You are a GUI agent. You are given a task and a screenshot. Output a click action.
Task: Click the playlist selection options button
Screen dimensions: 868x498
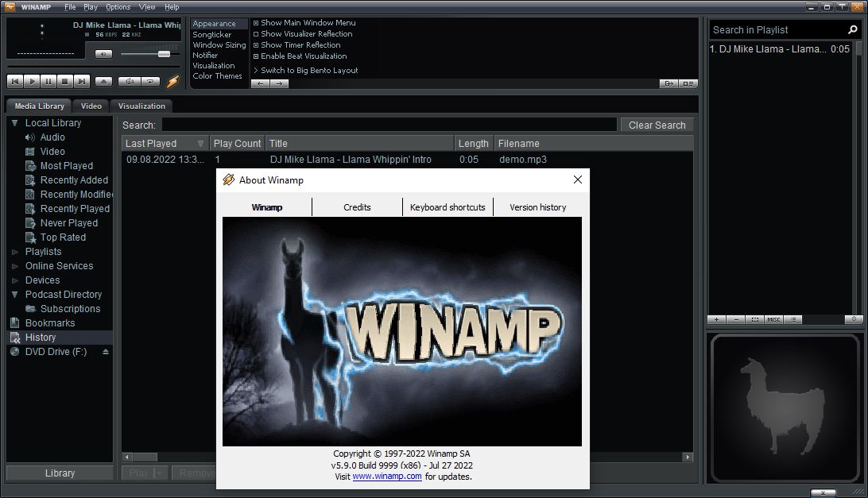[x=754, y=319]
